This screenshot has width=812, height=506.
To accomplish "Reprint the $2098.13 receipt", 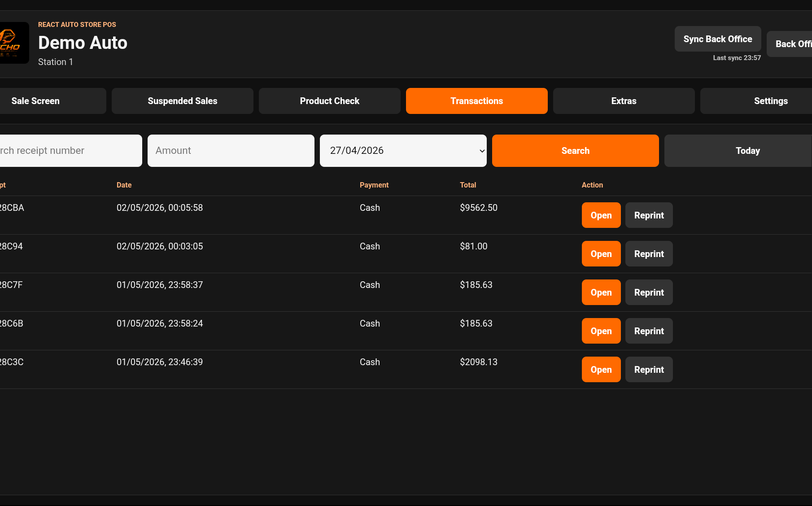I will click(649, 370).
